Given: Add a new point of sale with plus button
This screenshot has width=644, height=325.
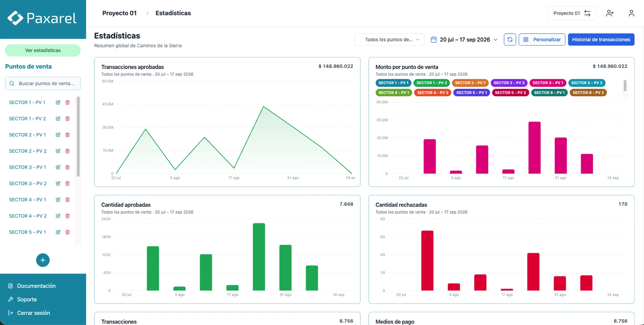Looking at the screenshot, I should pos(43,260).
